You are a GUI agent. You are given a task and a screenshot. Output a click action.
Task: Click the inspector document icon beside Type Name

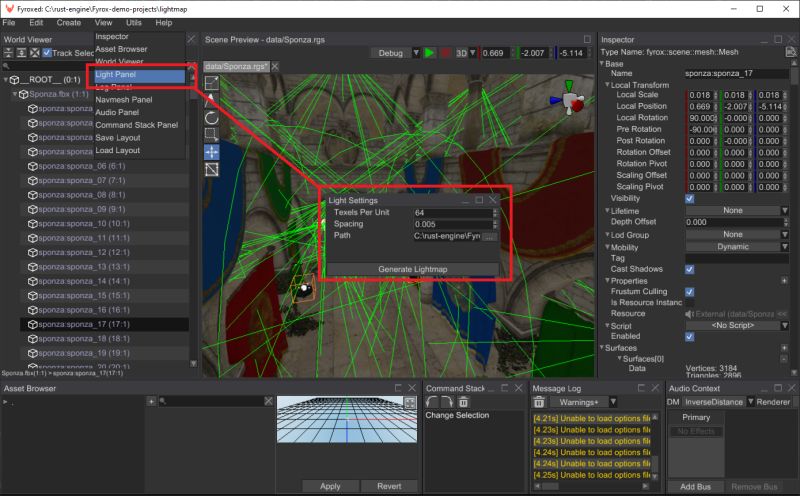tap(790, 52)
